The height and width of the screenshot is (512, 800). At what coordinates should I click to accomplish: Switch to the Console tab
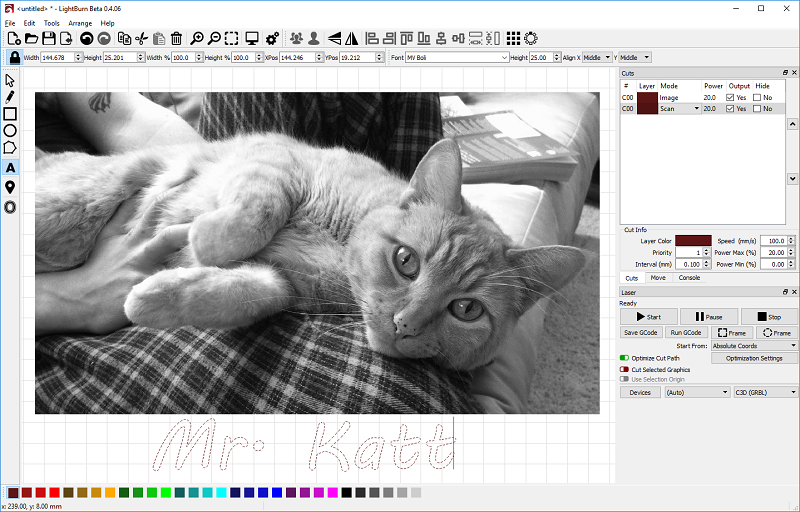tap(689, 278)
